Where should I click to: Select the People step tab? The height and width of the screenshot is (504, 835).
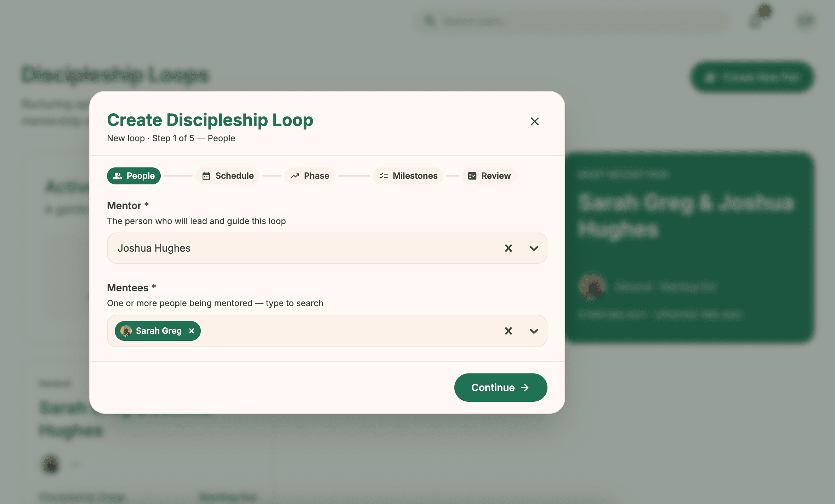(134, 176)
